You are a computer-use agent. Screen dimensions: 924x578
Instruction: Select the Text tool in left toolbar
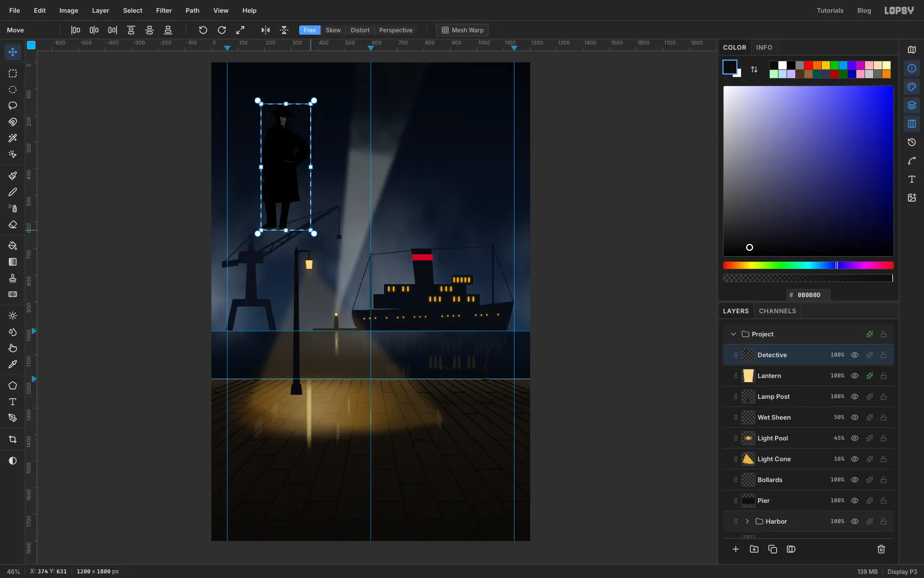13,402
